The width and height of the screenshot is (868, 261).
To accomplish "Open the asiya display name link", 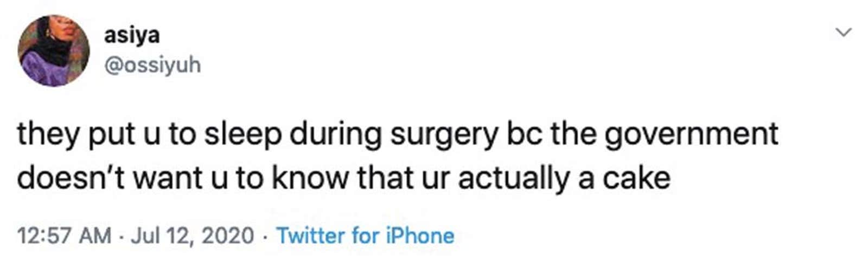I will (x=132, y=35).
